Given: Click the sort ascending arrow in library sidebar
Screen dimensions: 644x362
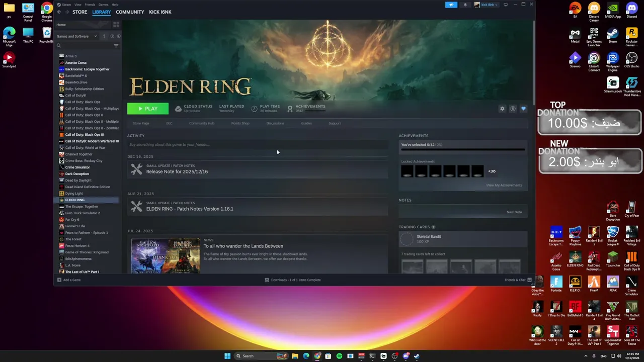Looking at the screenshot, I should coord(104,36).
